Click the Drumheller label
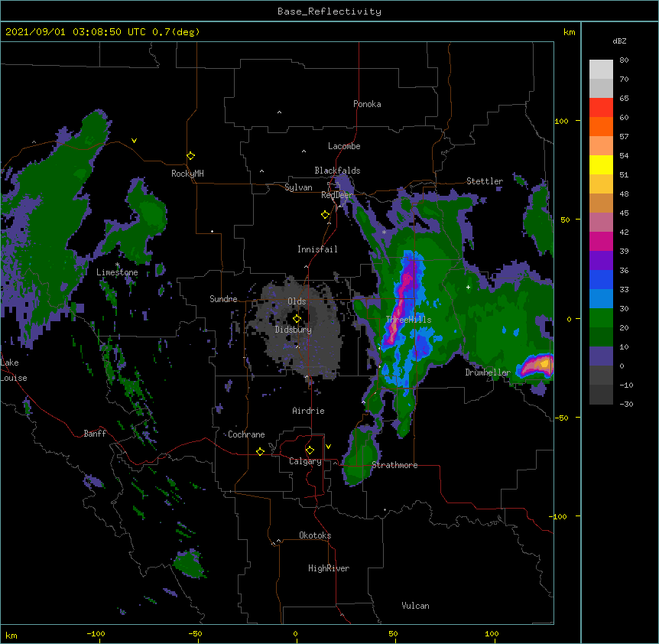659x644 pixels. click(488, 372)
